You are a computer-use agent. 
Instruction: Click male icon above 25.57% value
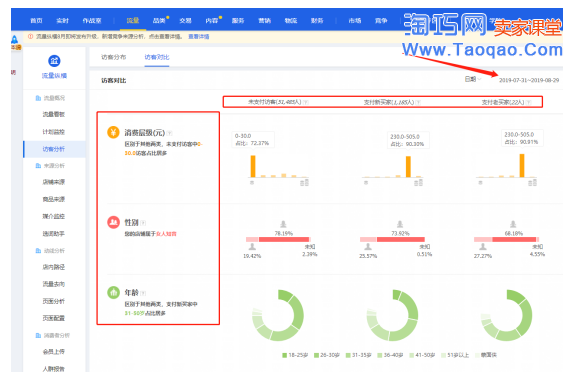(368, 247)
